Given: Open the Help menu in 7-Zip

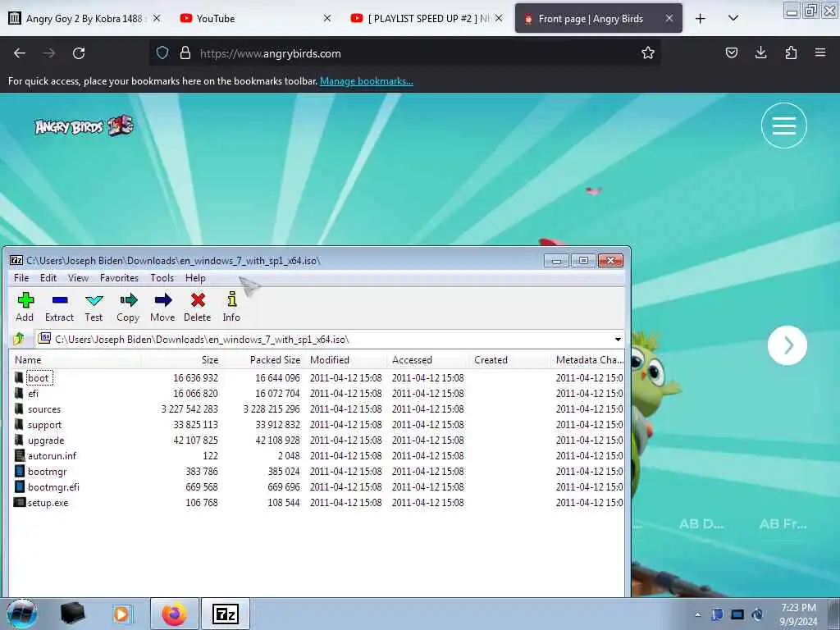Looking at the screenshot, I should [195, 278].
